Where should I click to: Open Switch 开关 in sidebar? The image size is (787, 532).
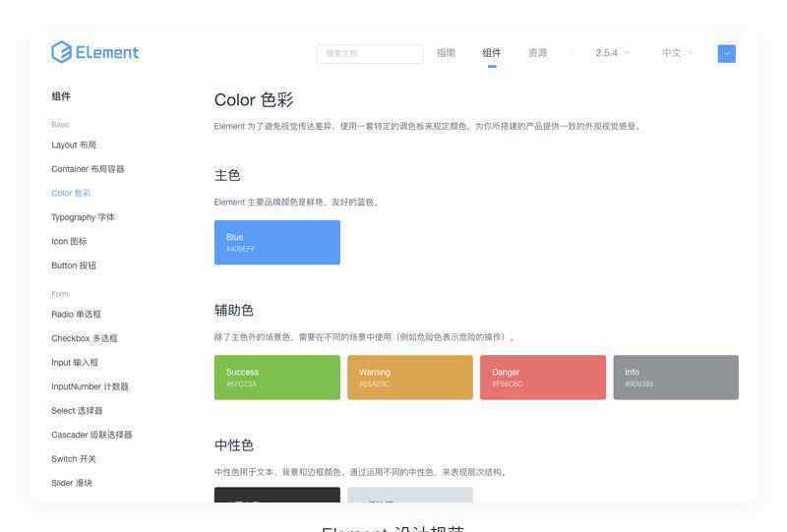coord(74,458)
